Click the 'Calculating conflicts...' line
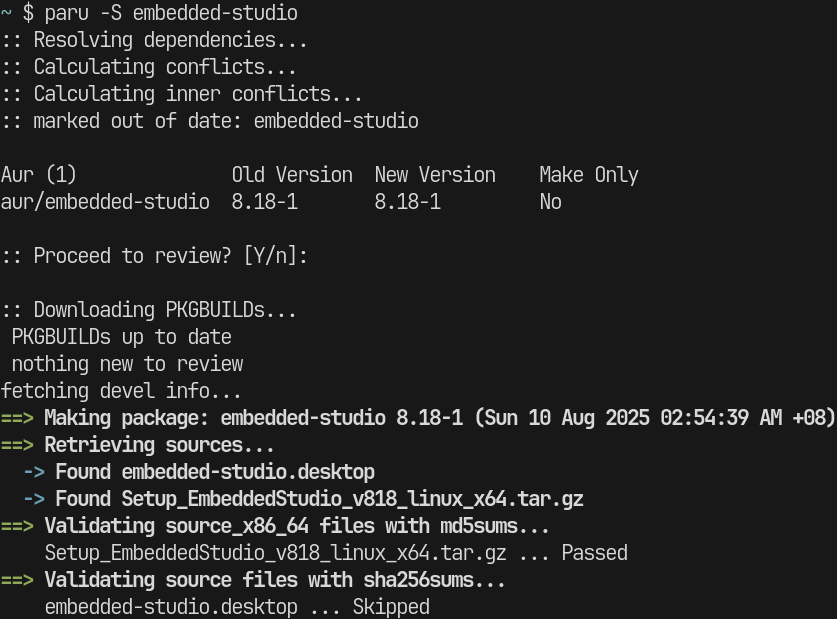837x619 pixels. coord(165,68)
